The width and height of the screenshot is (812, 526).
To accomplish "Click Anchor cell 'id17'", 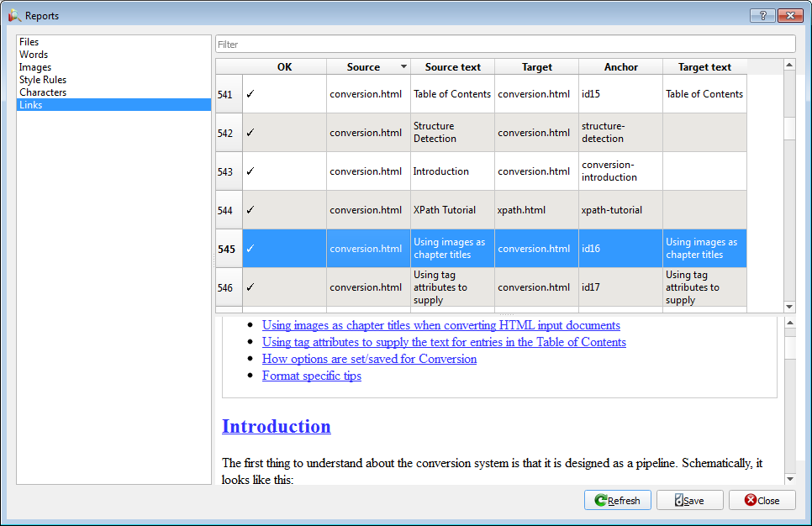I will point(620,287).
